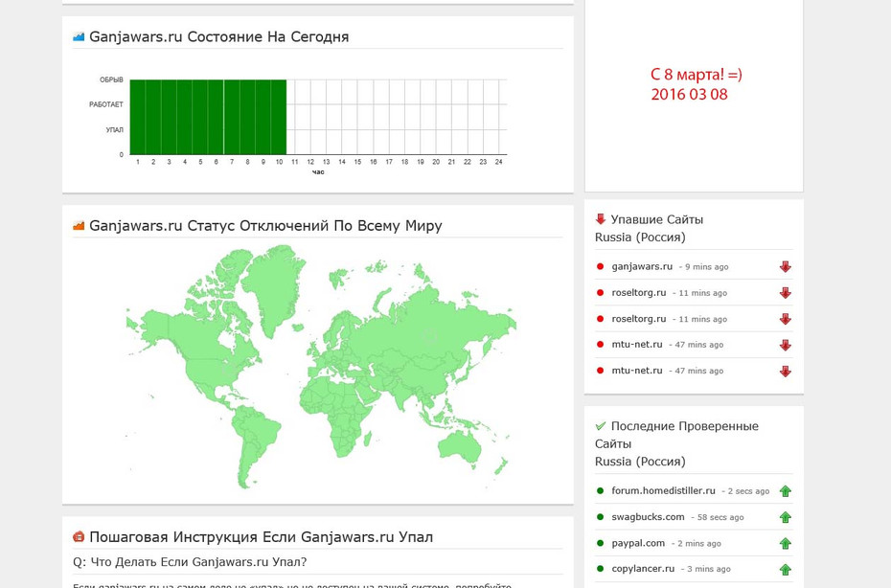
Task: Click the red down arrow in second roseltorg.ru row
Action: [786, 319]
